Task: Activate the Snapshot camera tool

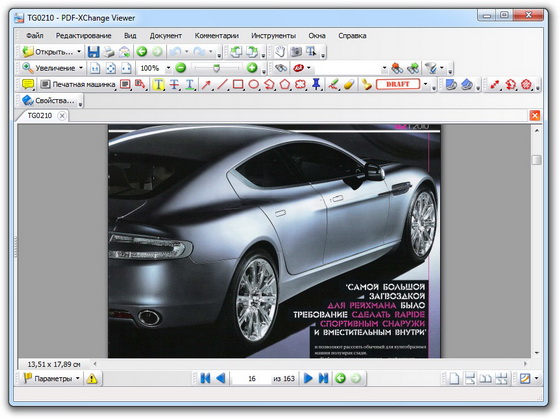Action: click(296, 52)
